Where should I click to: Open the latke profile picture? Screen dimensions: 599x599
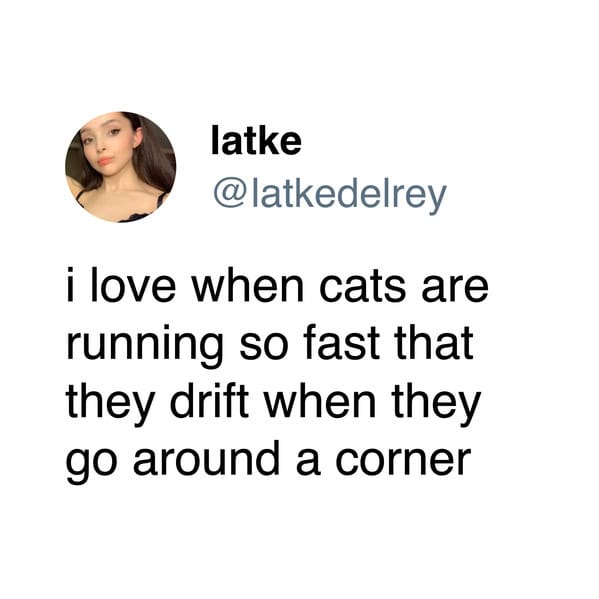[120, 167]
